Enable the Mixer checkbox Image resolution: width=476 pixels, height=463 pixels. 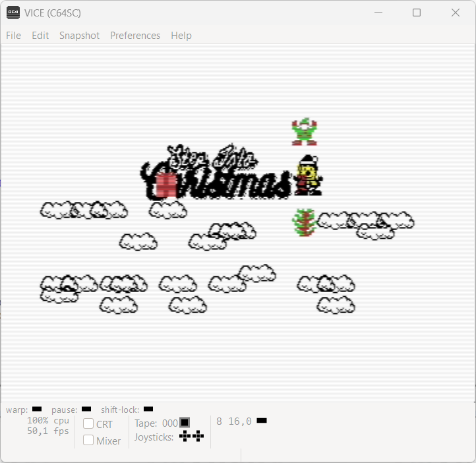88,440
